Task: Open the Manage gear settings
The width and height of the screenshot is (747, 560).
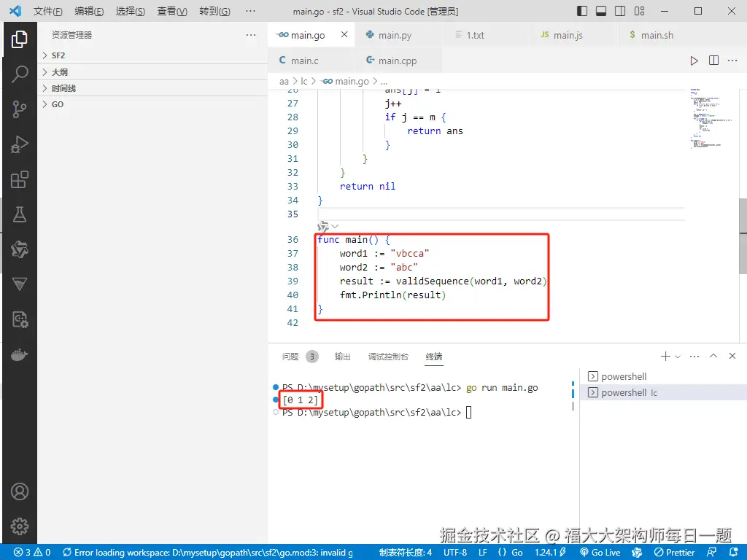Action: point(20,526)
